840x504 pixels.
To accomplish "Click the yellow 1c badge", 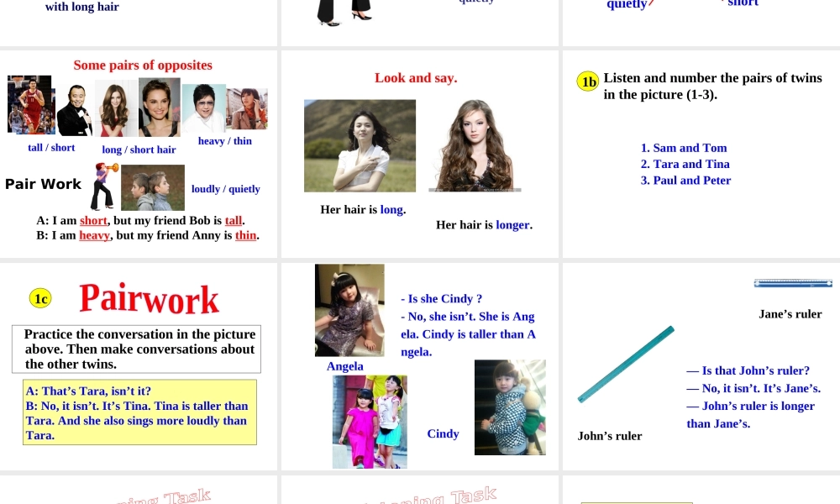I will 39,298.
